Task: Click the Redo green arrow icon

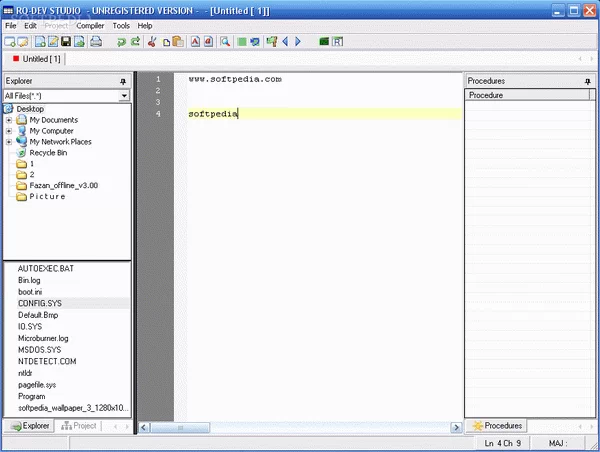Action: 134,42
